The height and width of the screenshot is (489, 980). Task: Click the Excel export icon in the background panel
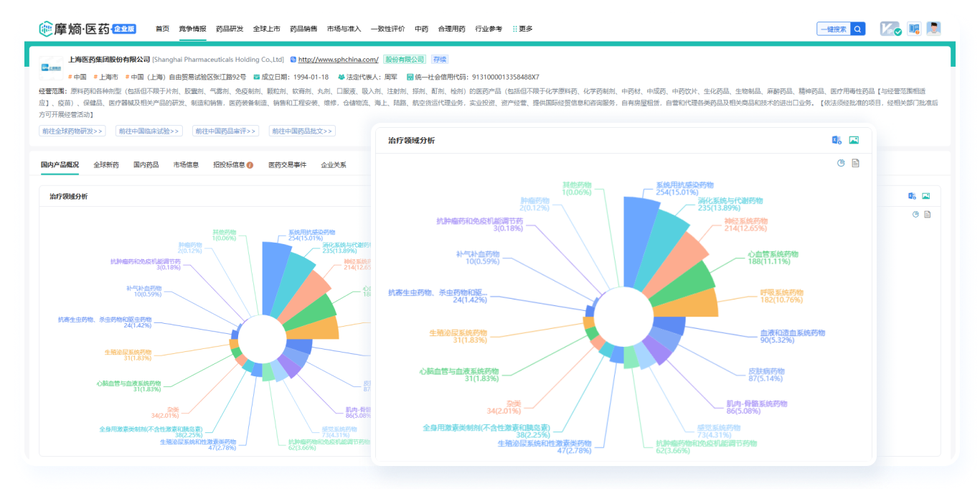(912, 196)
